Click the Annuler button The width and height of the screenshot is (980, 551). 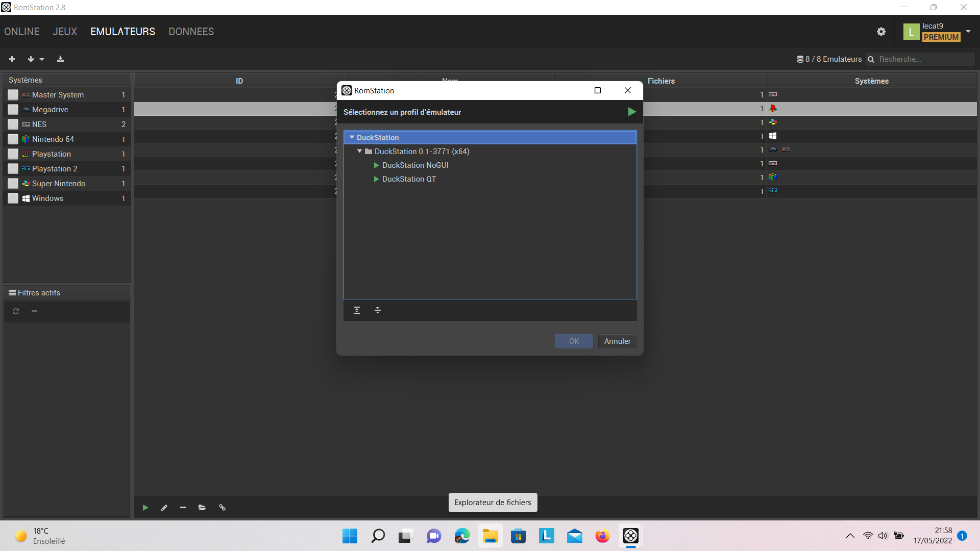617,341
